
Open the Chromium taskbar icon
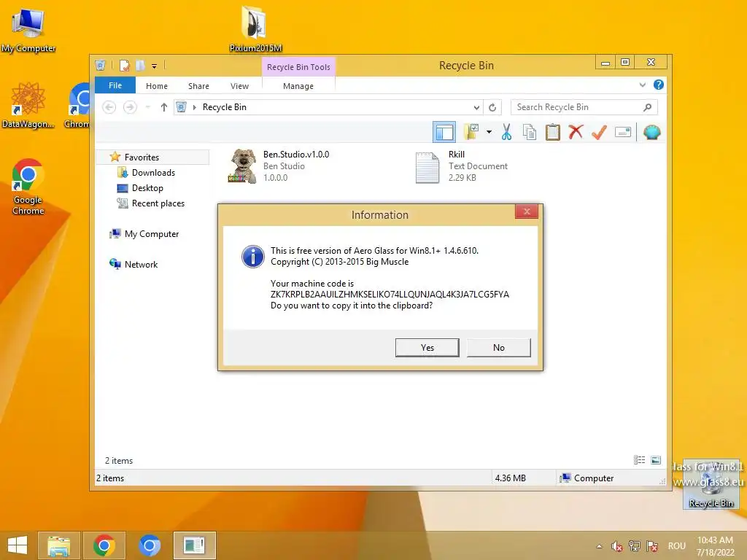149,545
